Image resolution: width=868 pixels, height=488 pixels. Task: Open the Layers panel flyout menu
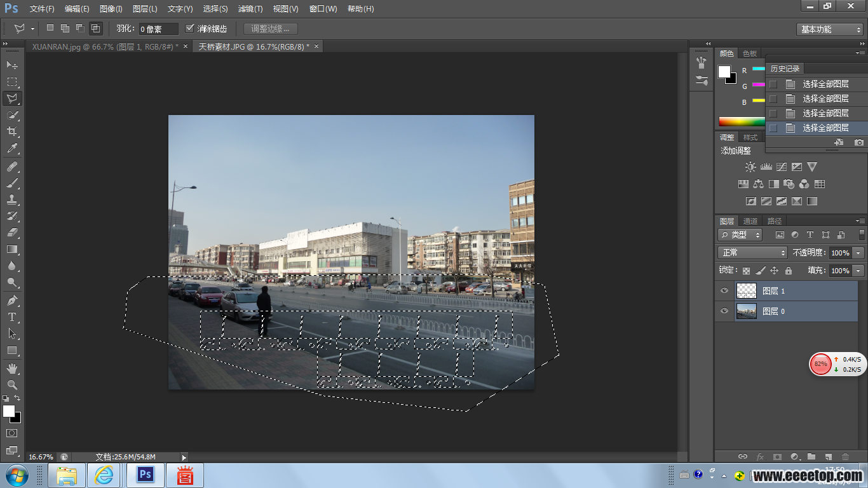tap(860, 220)
